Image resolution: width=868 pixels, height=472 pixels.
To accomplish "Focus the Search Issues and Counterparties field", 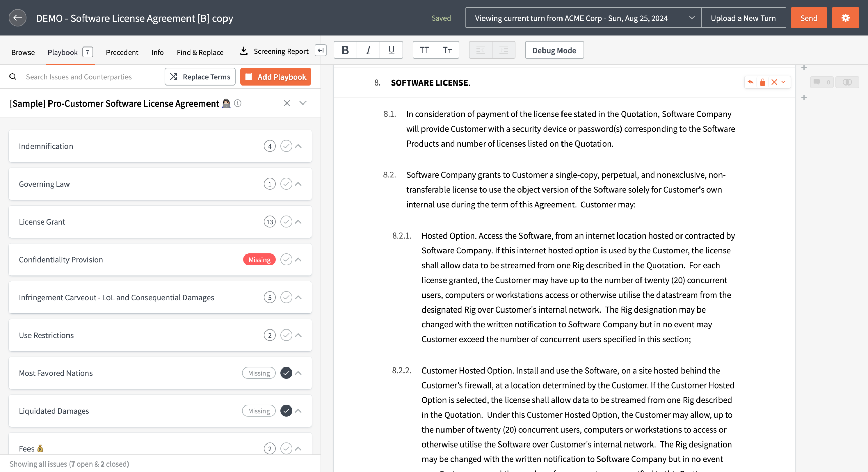I will tap(79, 77).
